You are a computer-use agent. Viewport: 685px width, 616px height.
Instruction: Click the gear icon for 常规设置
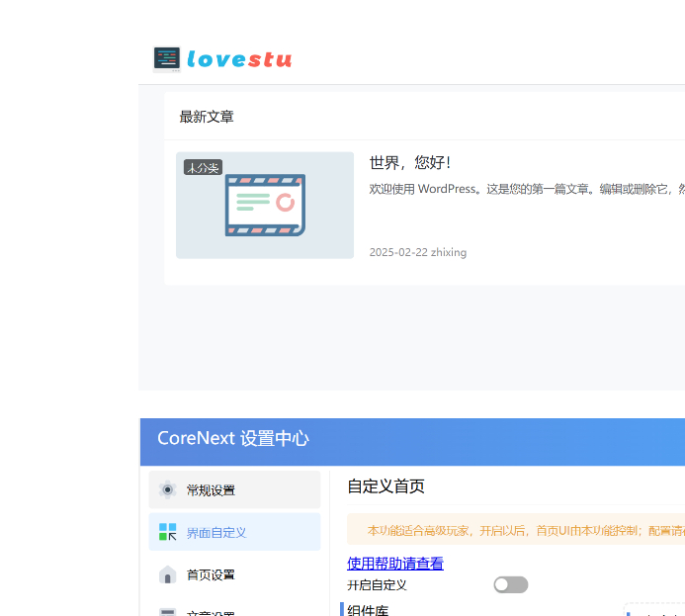point(168,489)
